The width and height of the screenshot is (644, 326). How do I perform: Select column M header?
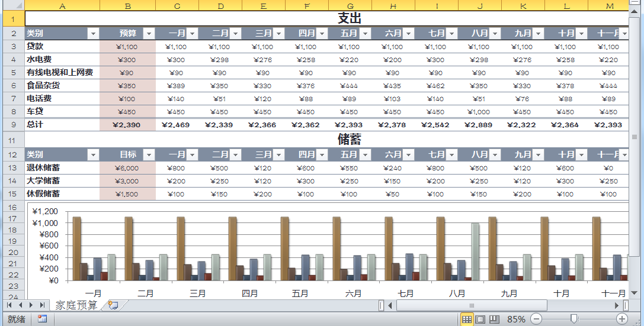click(610, 6)
